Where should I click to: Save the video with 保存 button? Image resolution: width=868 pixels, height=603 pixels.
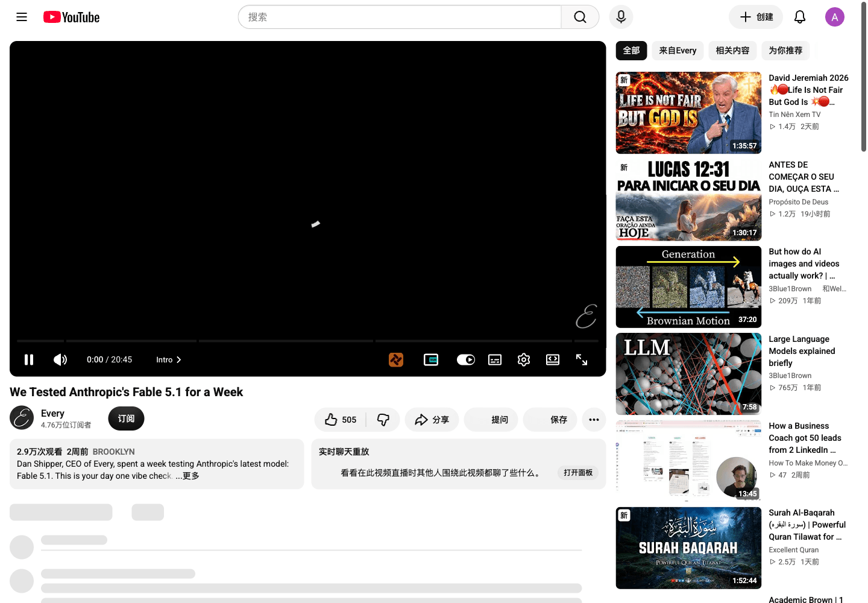point(550,420)
